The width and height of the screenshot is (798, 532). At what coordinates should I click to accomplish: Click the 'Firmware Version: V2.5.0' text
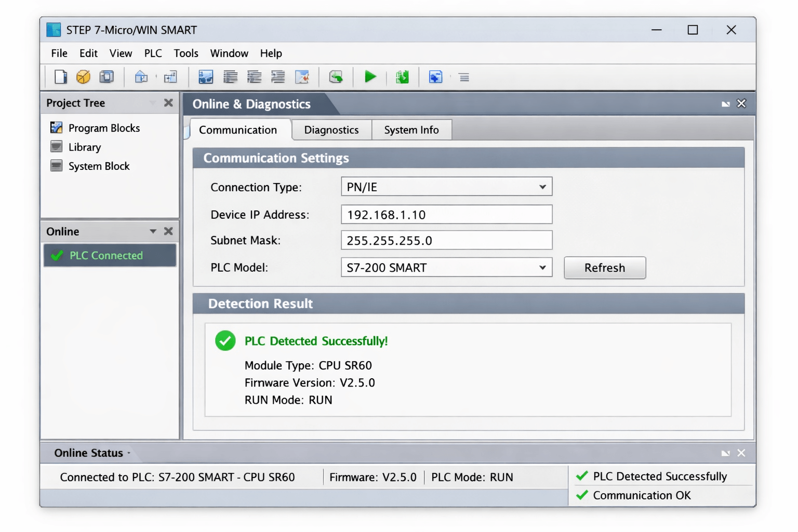[x=310, y=382]
